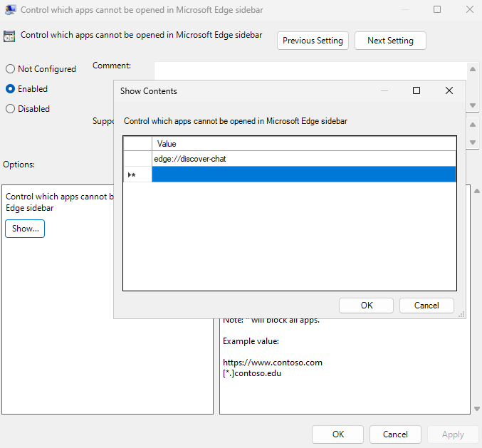The width and height of the screenshot is (482, 448).
Task: Select the edge://discover-chat value cell
Action: point(304,159)
